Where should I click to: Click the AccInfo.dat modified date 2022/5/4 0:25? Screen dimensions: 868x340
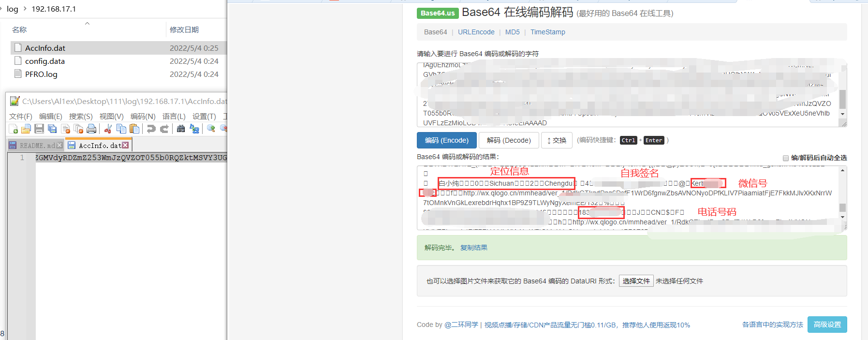click(x=194, y=48)
